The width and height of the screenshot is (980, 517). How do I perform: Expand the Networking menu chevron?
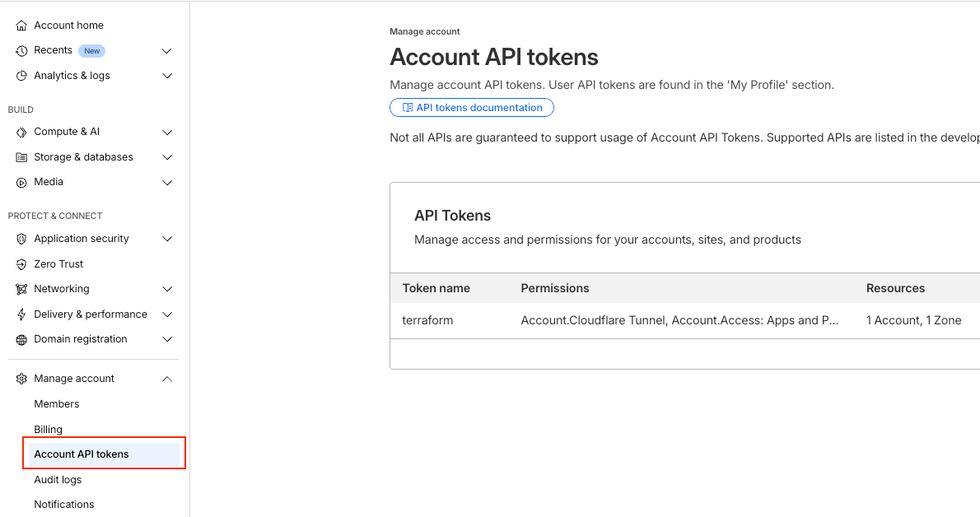point(167,289)
